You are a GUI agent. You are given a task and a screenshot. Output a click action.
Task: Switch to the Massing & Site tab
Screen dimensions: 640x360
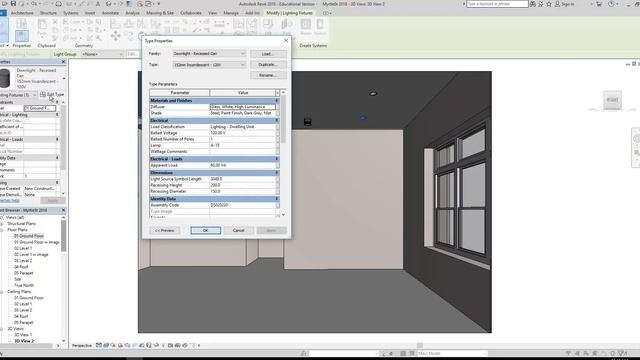[x=160, y=13]
